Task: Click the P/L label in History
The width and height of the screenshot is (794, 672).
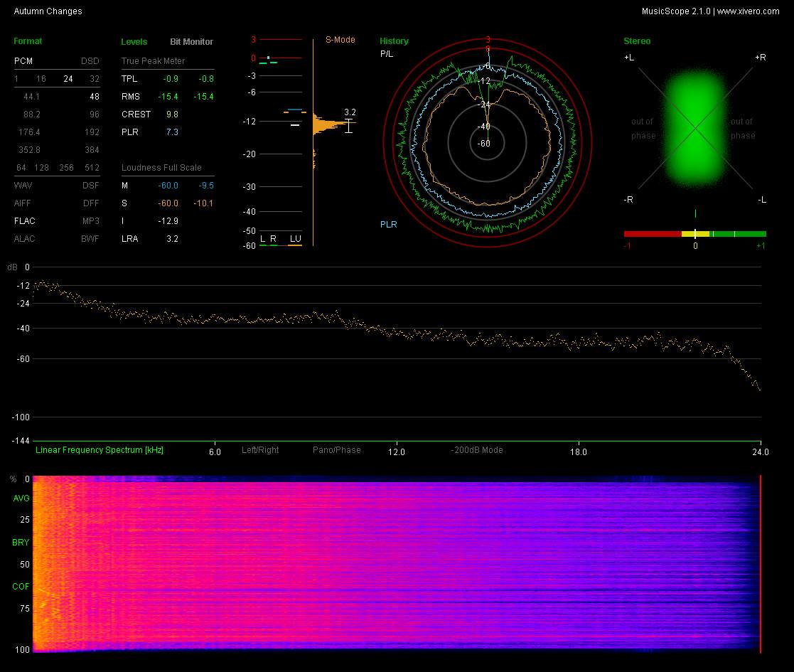Action: click(x=386, y=54)
